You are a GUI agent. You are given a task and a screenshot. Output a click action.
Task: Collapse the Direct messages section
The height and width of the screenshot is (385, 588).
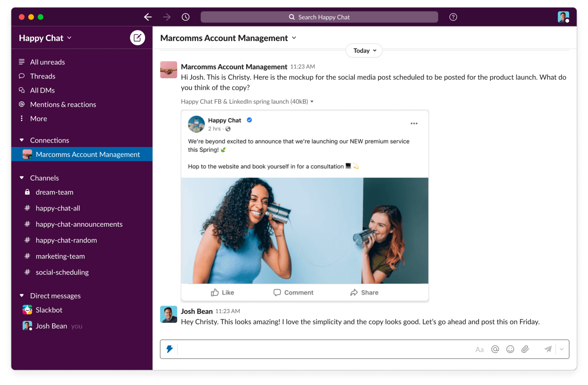tap(22, 296)
